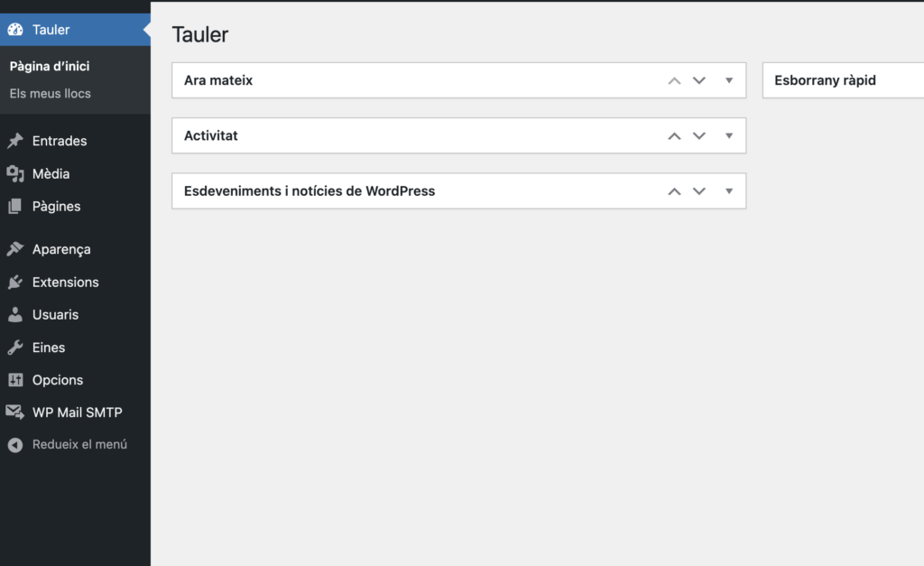Open the Els meus llocs link
The image size is (924, 566).
coord(51,93)
